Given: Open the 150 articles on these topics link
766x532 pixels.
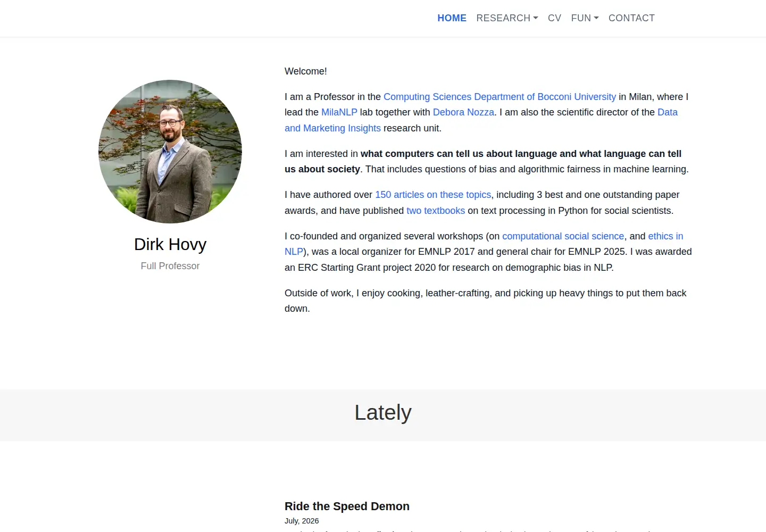Looking at the screenshot, I should click(x=433, y=195).
